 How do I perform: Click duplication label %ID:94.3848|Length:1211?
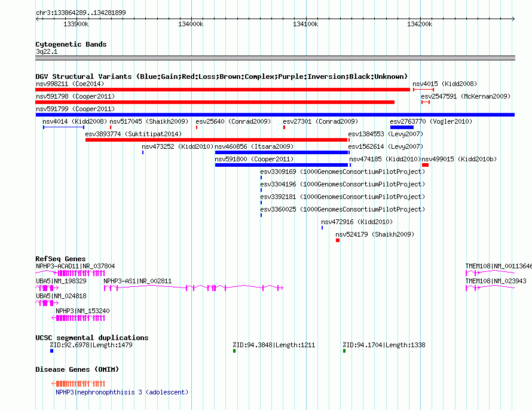[x=274, y=345]
